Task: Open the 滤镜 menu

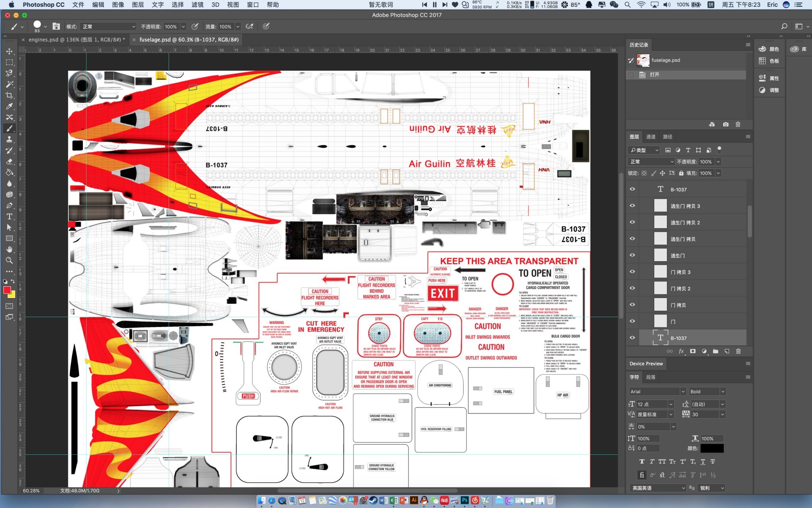Action: click(x=197, y=5)
